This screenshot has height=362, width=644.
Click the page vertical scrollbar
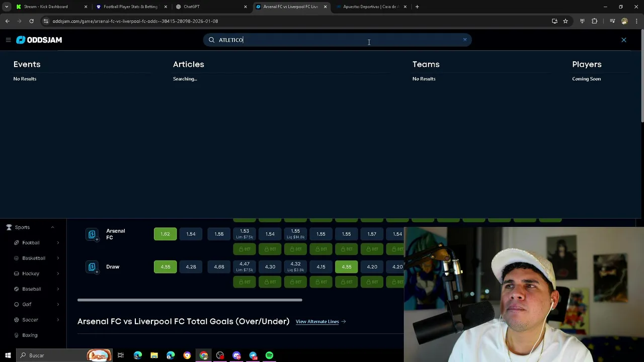tap(641, 75)
